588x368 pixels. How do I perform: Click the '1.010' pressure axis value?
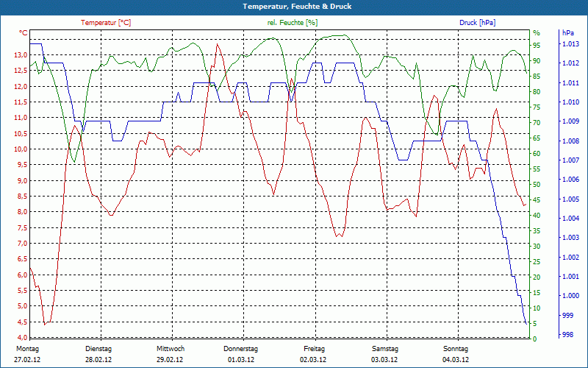[x=570, y=102]
